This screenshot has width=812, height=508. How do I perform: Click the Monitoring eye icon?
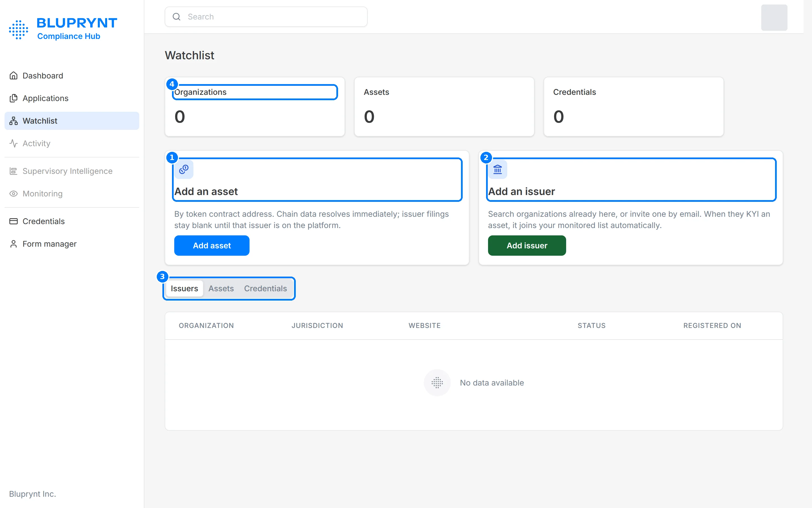tap(14, 194)
